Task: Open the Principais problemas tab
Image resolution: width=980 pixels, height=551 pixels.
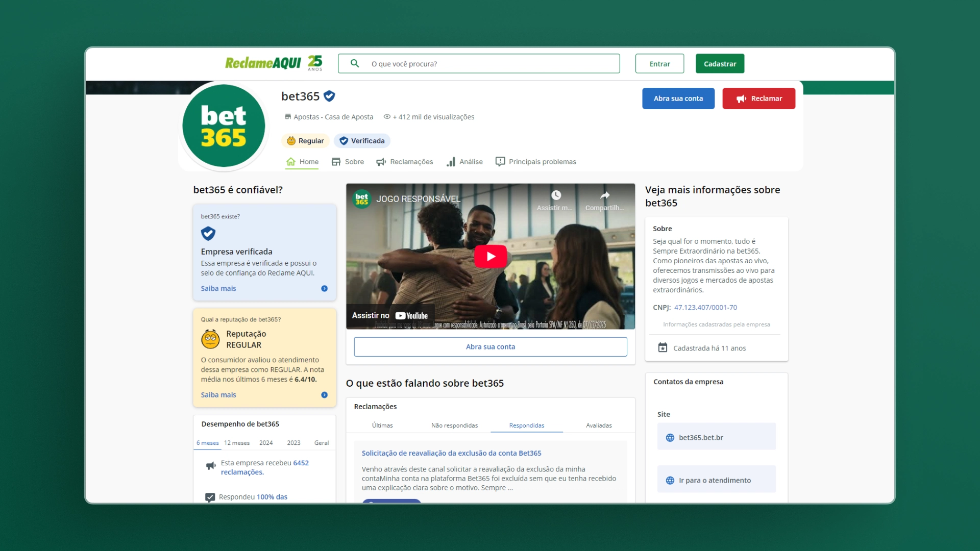Action: pyautogui.click(x=535, y=162)
